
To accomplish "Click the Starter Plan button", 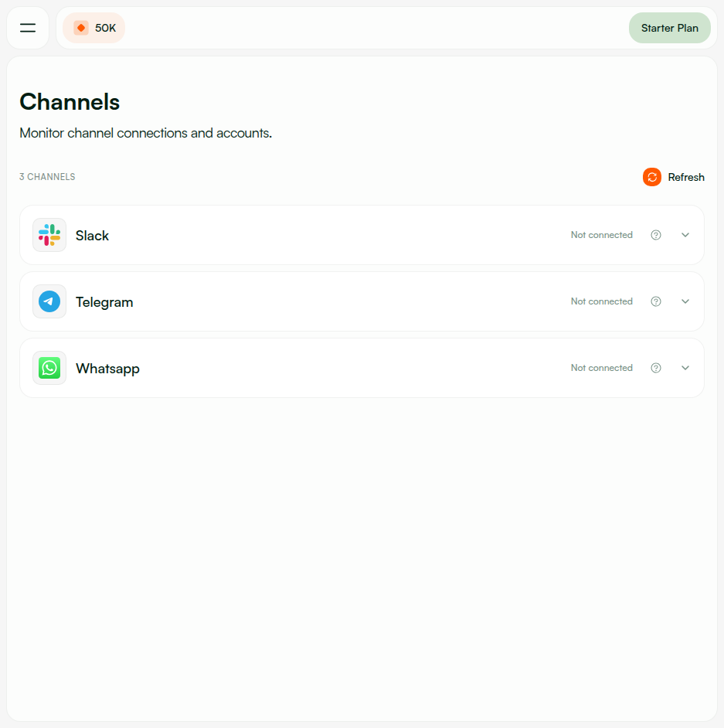I will pos(669,27).
